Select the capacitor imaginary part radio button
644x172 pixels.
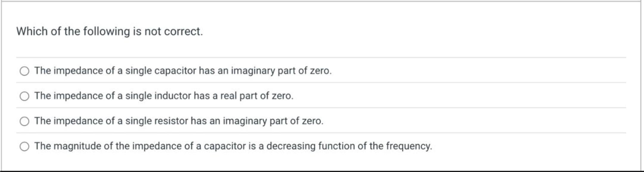tap(25, 71)
